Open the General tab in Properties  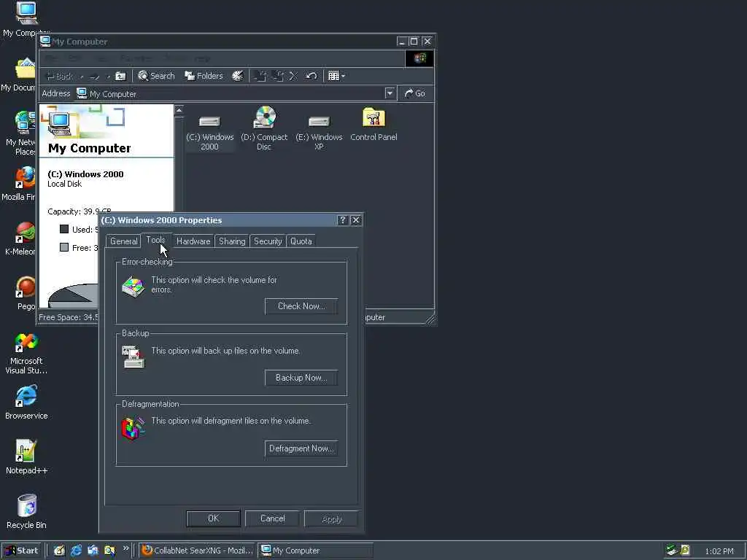pos(123,241)
